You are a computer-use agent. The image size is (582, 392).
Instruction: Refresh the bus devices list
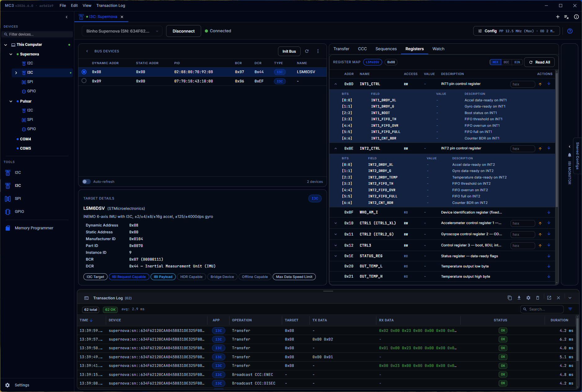(x=307, y=51)
